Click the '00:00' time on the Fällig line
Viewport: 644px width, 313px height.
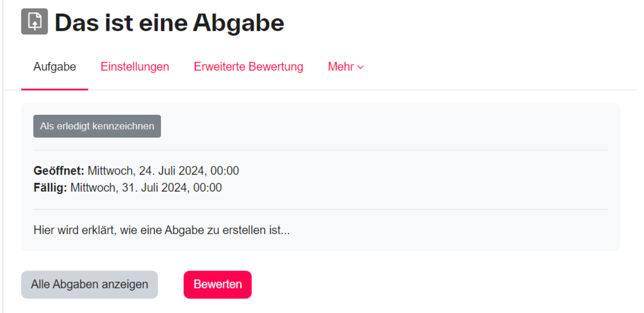(x=207, y=188)
